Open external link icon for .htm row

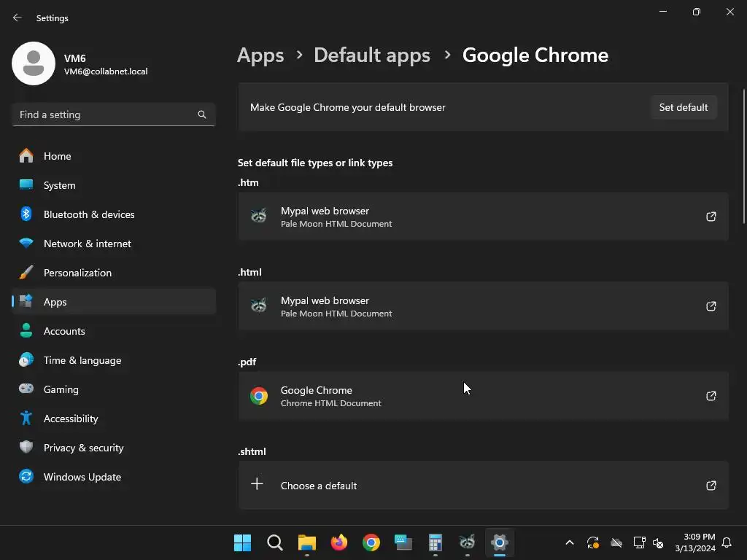point(711,217)
